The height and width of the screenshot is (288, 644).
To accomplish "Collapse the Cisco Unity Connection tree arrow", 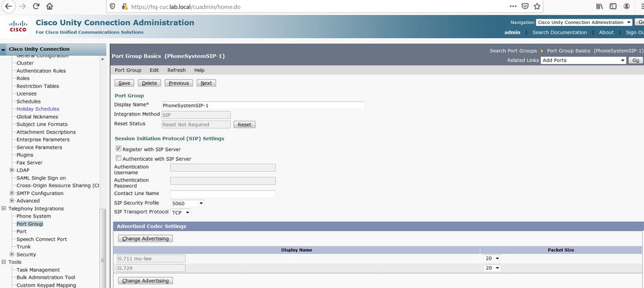I will tap(4, 49).
